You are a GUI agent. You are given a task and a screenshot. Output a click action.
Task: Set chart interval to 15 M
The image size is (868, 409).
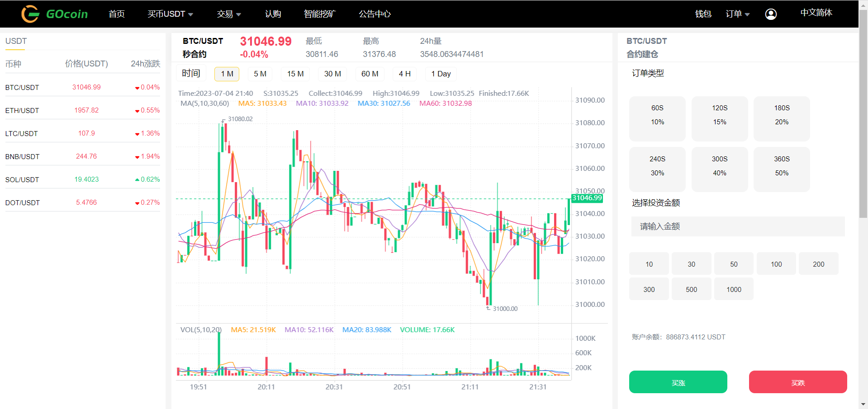click(x=295, y=74)
